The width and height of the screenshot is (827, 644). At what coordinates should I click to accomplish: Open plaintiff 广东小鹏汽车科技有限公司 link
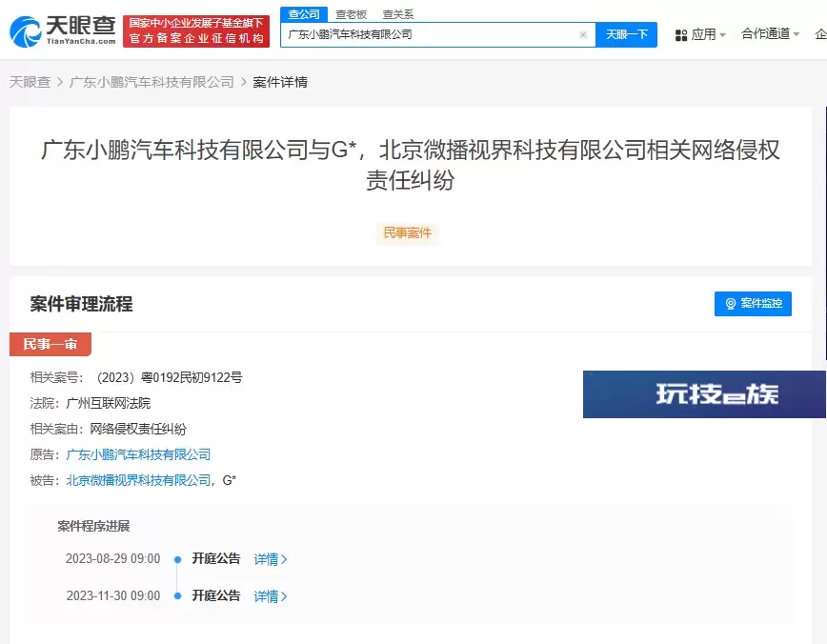(138, 454)
